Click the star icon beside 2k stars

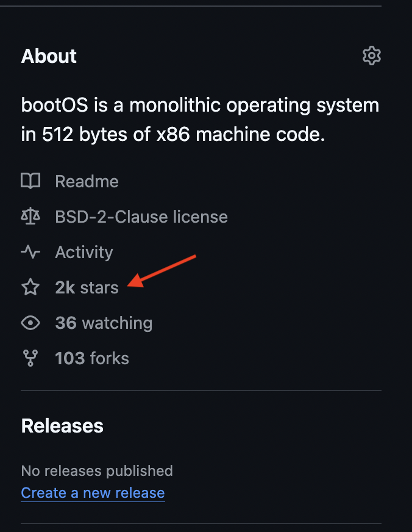click(30, 287)
